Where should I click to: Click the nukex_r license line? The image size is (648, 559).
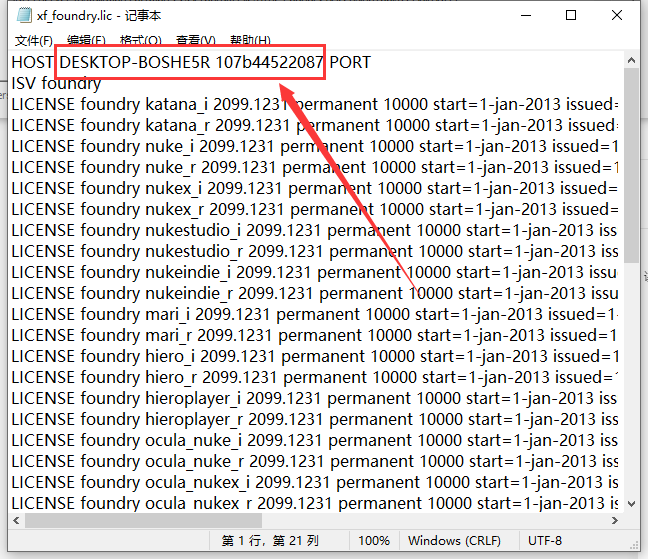pyautogui.click(x=314, y=209)
